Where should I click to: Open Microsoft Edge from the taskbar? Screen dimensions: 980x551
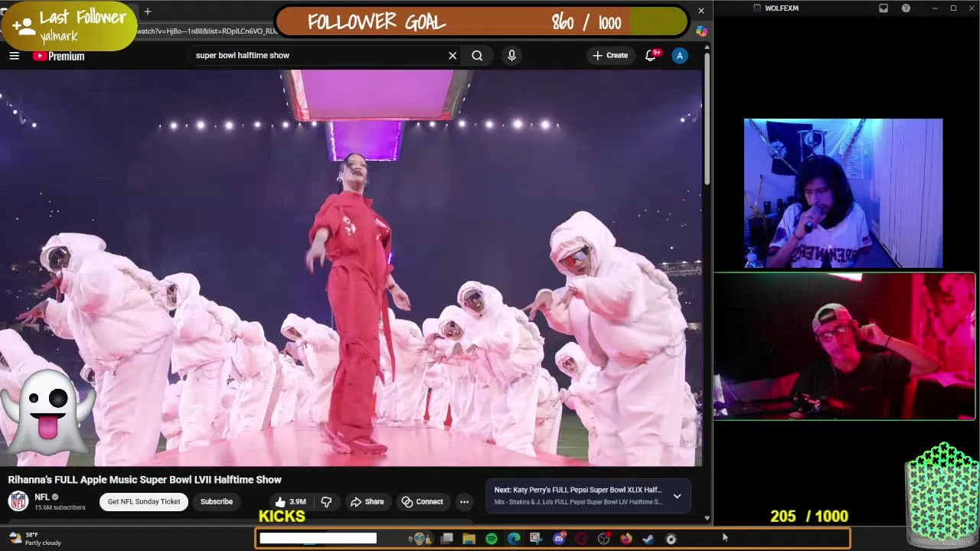pyautogui.click(x=514, y=539)
